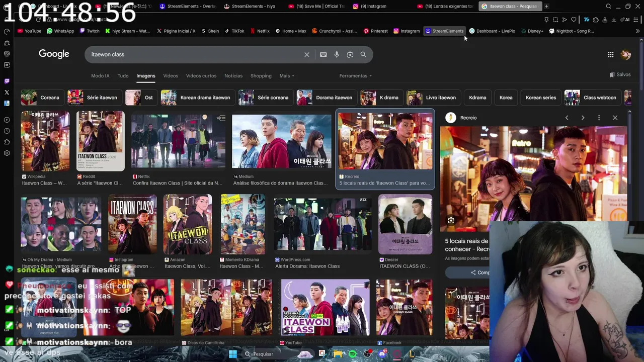Click inside the Google search field
Viewport: 644px width, 362px height.
[x=196, y=54]
